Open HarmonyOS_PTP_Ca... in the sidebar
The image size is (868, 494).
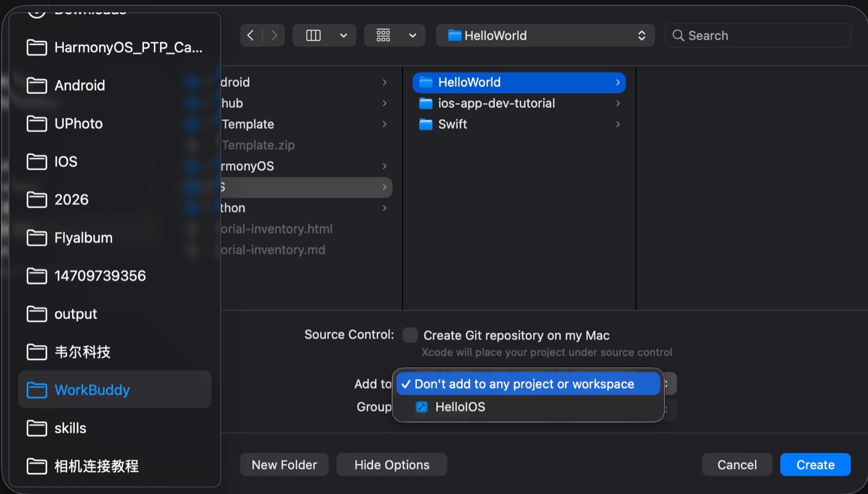(x=114, y=48)
